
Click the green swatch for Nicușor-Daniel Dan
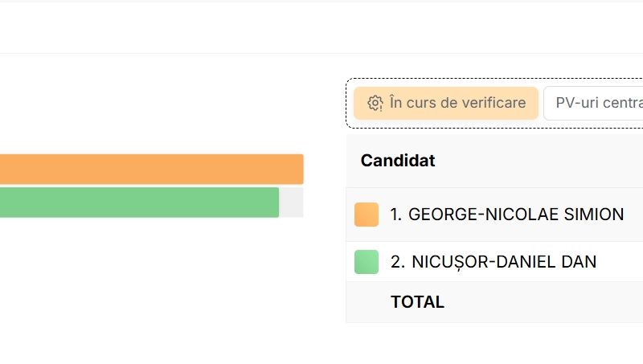[x=367, y=262]
